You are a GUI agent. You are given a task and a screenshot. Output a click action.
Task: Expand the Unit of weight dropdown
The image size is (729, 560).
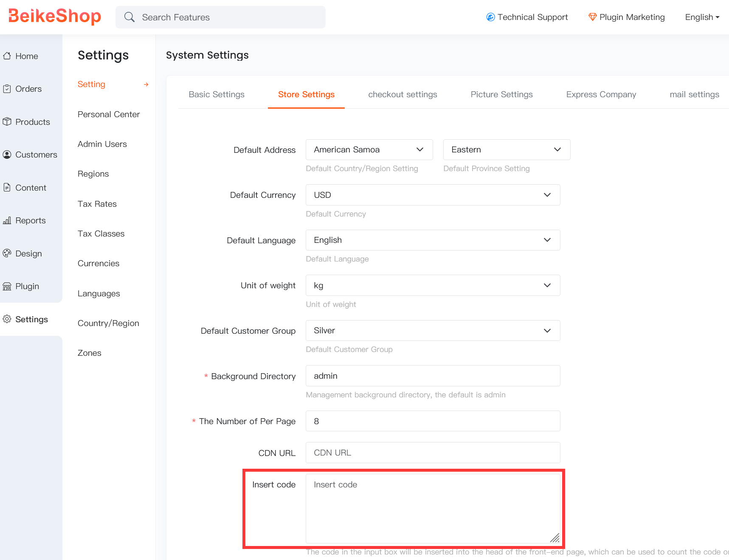pyautogui.click(x=432, y=285)
